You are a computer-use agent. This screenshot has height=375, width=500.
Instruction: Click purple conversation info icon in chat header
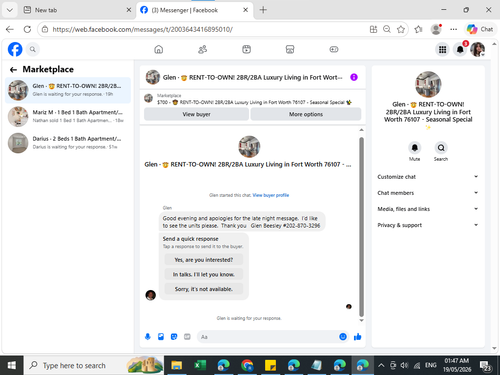pyautogui.click(x=354, y=77)
